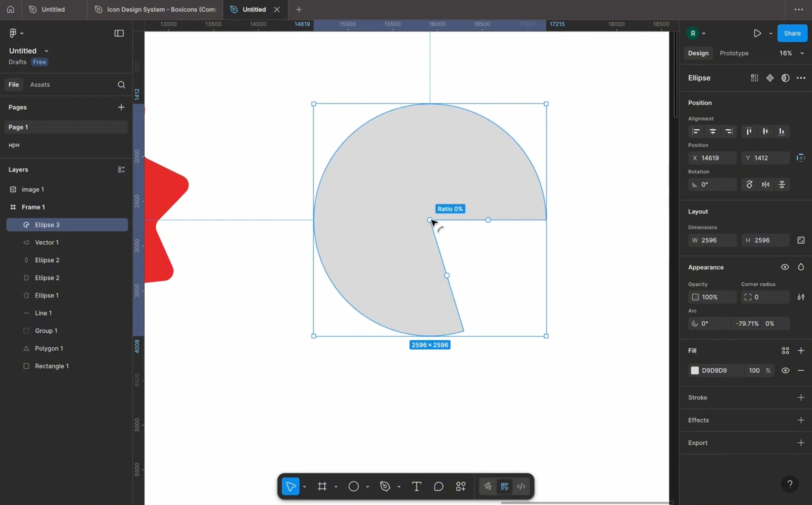The image size is (812, 505).
Task: Open the shape tools dropdown arrow
Action: pyautogui.click(x=367, y=486)
